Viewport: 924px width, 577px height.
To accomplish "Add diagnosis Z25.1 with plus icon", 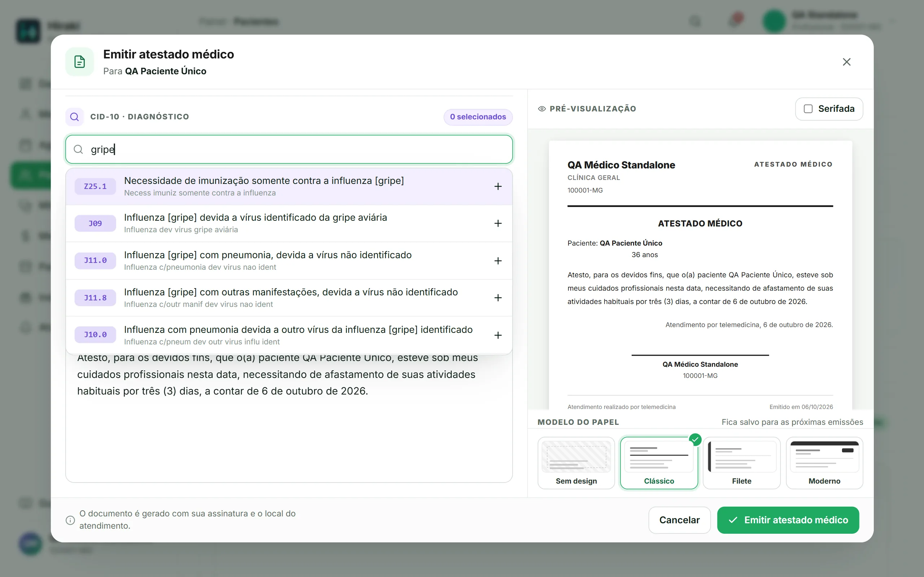I will pyautogui.click(x=497, y=186).
